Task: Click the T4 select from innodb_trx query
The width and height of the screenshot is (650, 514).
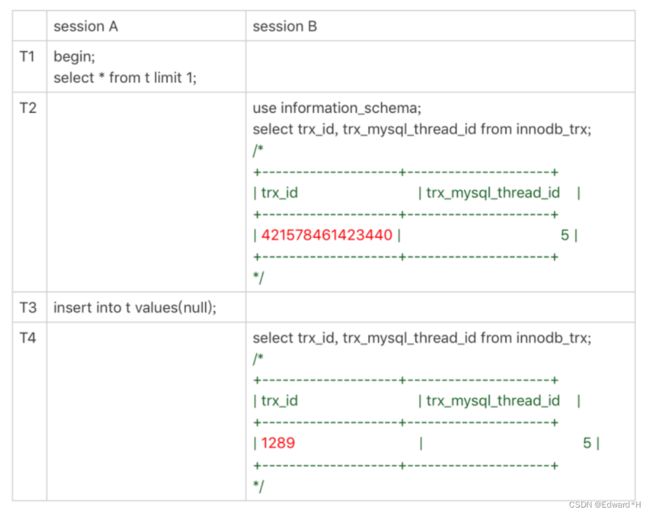Action: (422, 338)
